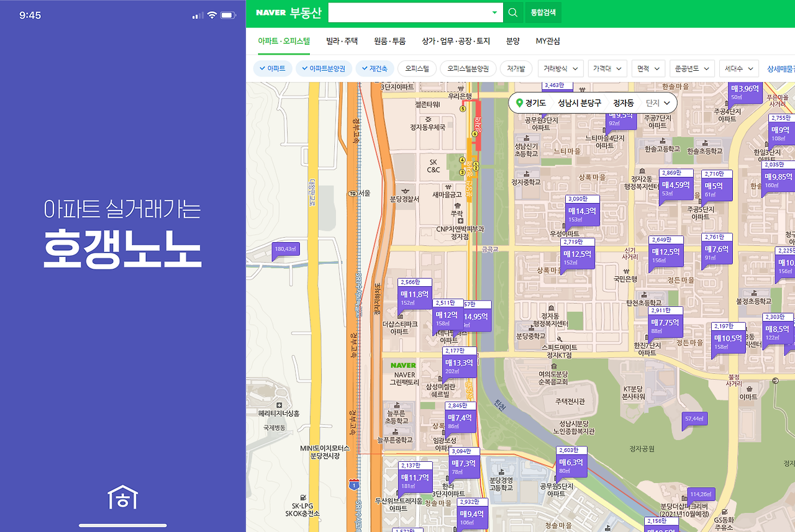Viewport: 795px width, 532px height.
Task: Select the 매 14.3억 153㎡ price marker
Action: (583, 212)
